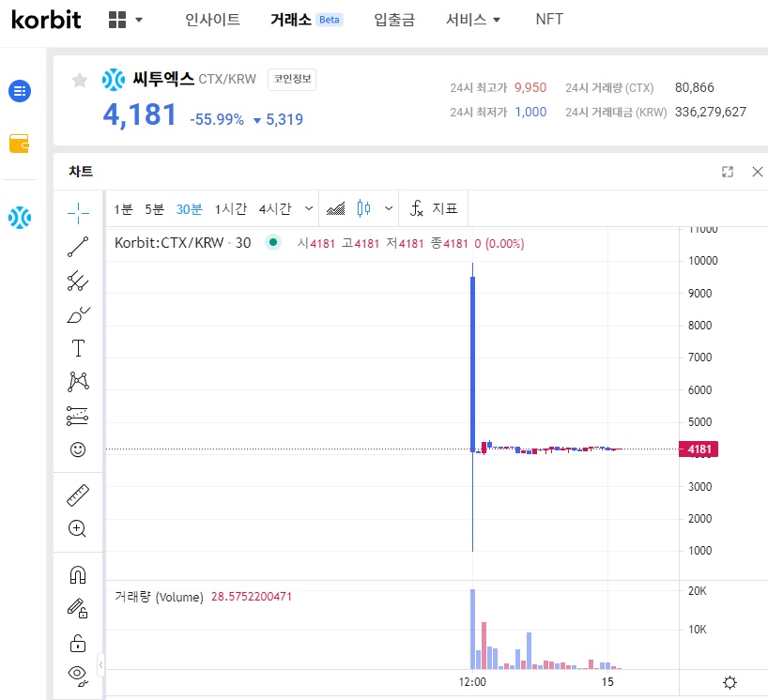768x700 pixels.
Task: Select the crosshair cursor tool
Action: pyautogui.click(x=78, y=213)
